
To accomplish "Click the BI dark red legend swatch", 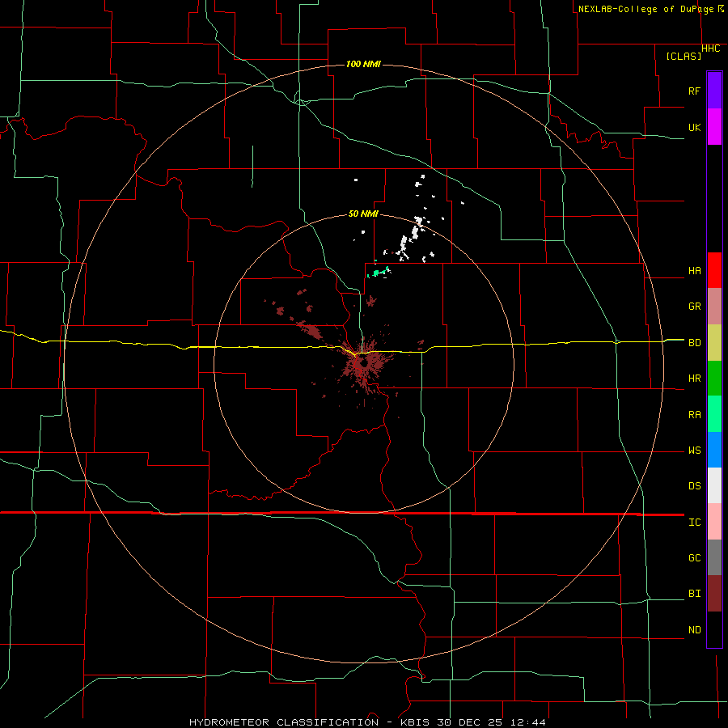I will (714, 594).
